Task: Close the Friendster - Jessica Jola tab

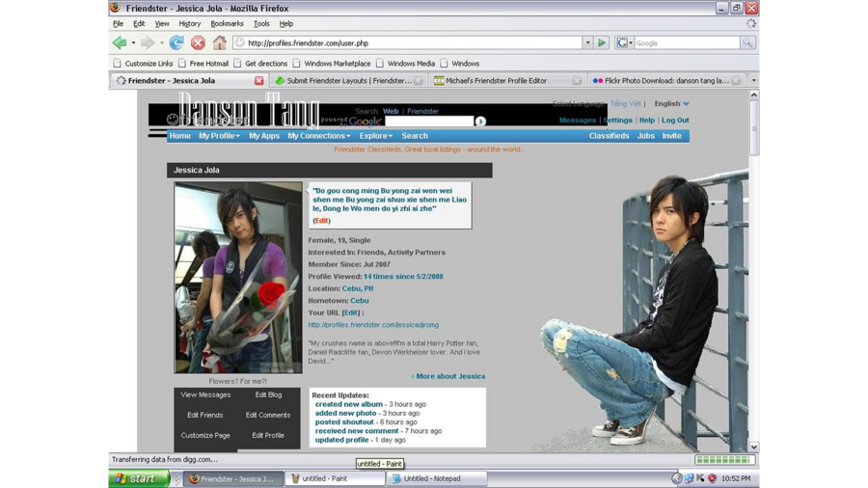Action: click(x=258, y=81)
